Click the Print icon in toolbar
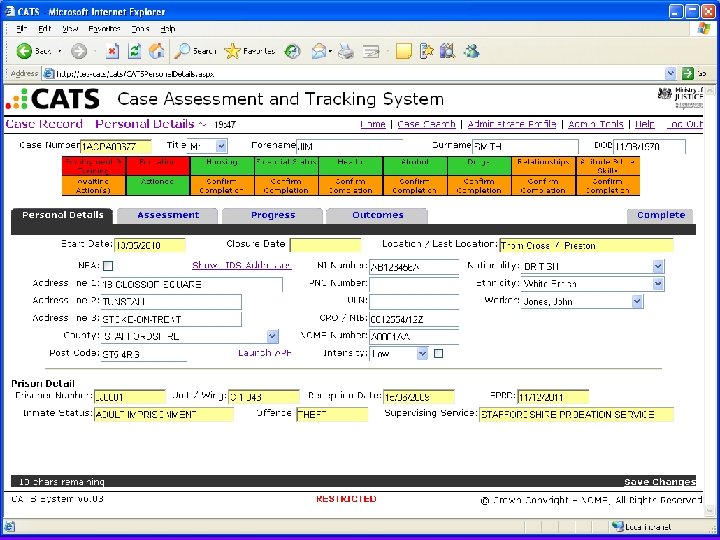This screenshot has height=540, width=720. [x=346, y=50]
